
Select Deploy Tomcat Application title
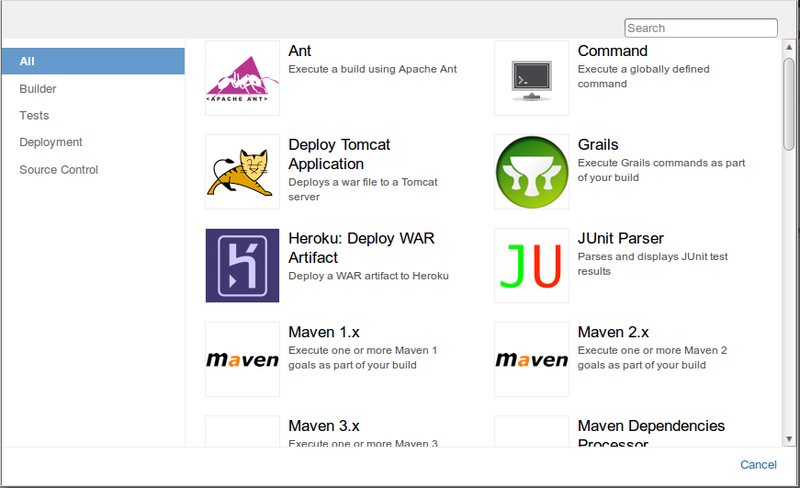pos(339,154)
